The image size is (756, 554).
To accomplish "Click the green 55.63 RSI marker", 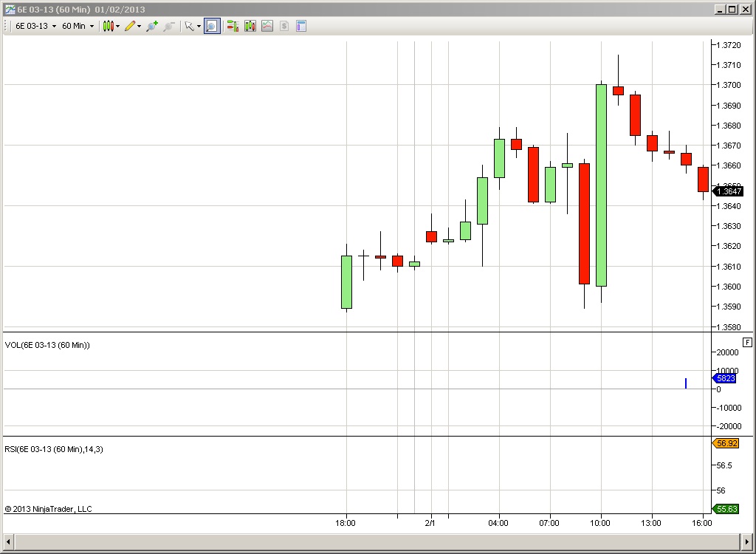I will point(726,509).
